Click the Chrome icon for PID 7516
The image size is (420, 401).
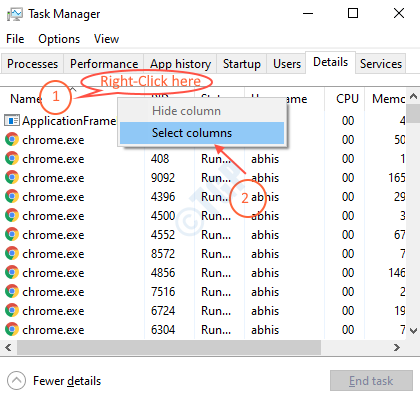[x=12, y=292]
